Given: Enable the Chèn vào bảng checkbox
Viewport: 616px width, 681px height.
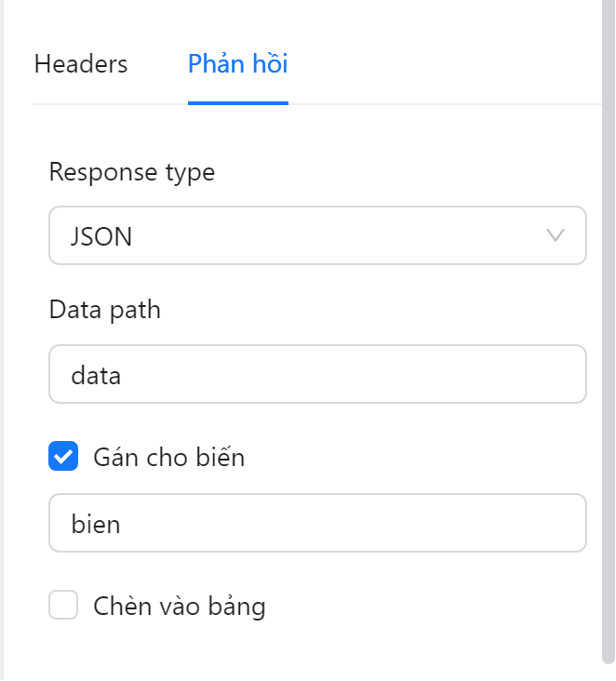Looking at the screenshot, I should tap(63, 607).
